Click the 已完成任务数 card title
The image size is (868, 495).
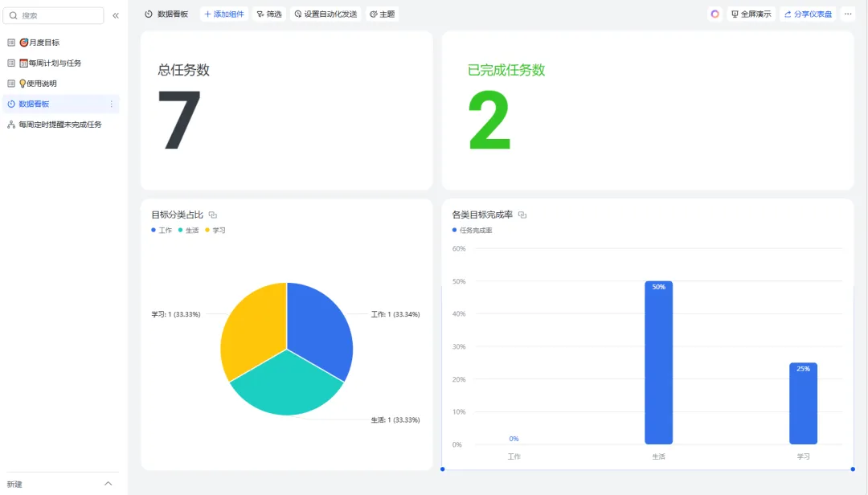(506, 70)
